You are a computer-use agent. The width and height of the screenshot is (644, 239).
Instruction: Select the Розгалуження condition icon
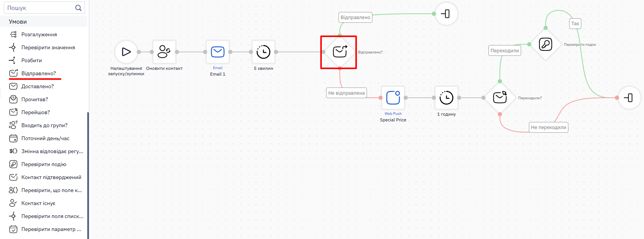(13, 34)
